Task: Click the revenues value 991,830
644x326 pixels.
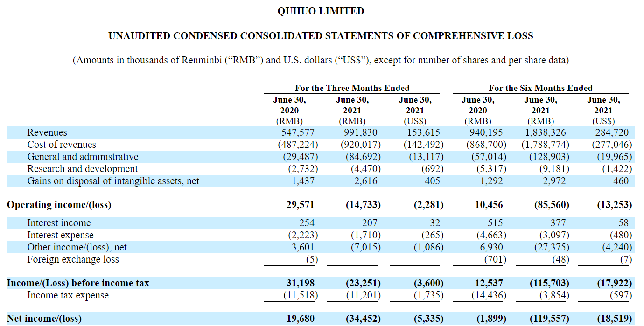Action: 361,132
